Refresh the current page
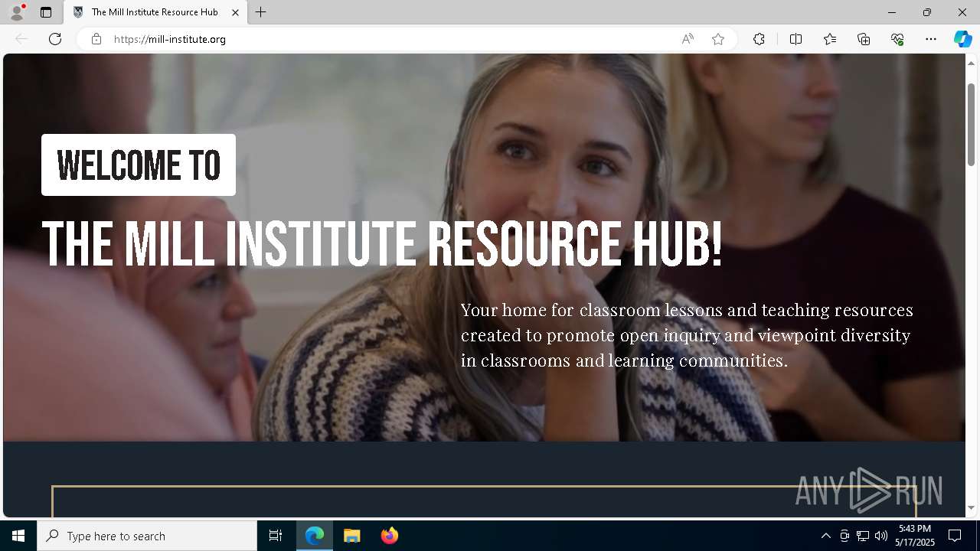Image resolution: width=980 pixels, height=551 pixels. 55,39
